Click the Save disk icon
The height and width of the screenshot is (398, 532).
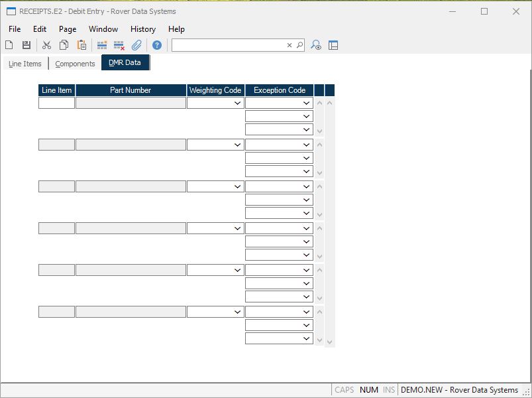(x=27, y=45)
